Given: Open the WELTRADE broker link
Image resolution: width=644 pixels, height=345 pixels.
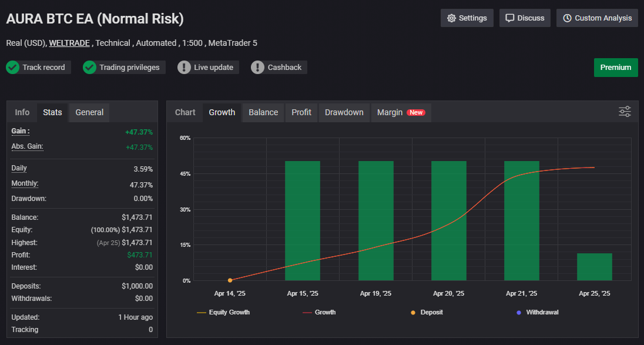Looking at the screenshot, I should 70,43.
